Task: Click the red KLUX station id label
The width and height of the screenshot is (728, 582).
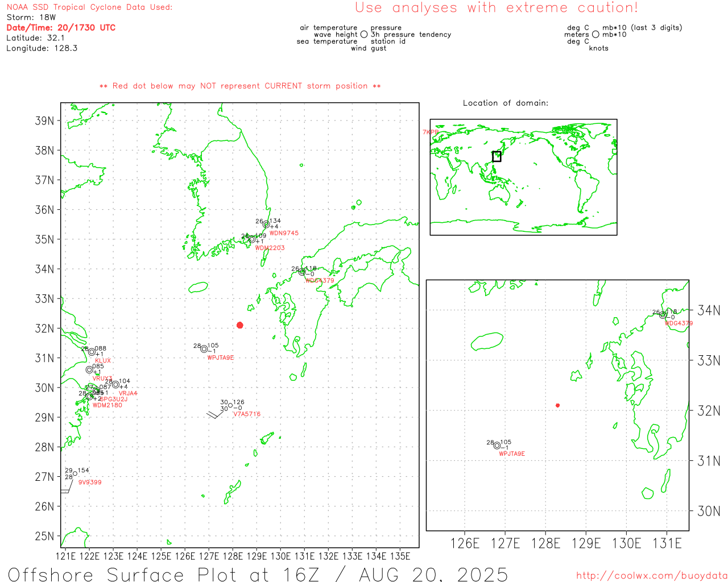Action: pos(103,361)
